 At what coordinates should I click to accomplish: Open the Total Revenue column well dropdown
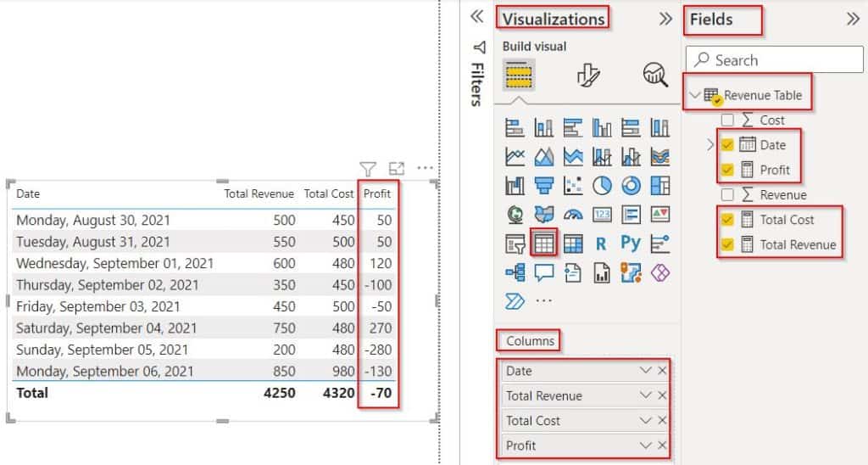point(645,395)
